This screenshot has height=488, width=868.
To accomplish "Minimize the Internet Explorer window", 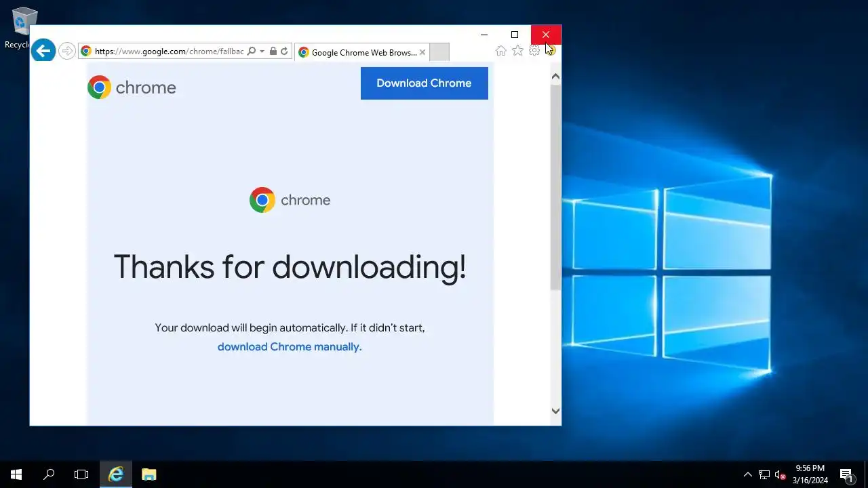I will click(484, 35).
